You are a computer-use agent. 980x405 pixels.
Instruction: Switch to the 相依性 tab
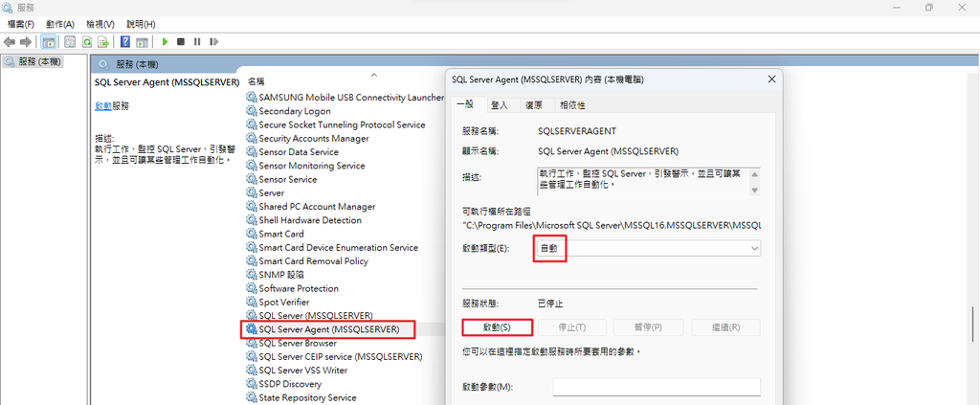[572, 105]
